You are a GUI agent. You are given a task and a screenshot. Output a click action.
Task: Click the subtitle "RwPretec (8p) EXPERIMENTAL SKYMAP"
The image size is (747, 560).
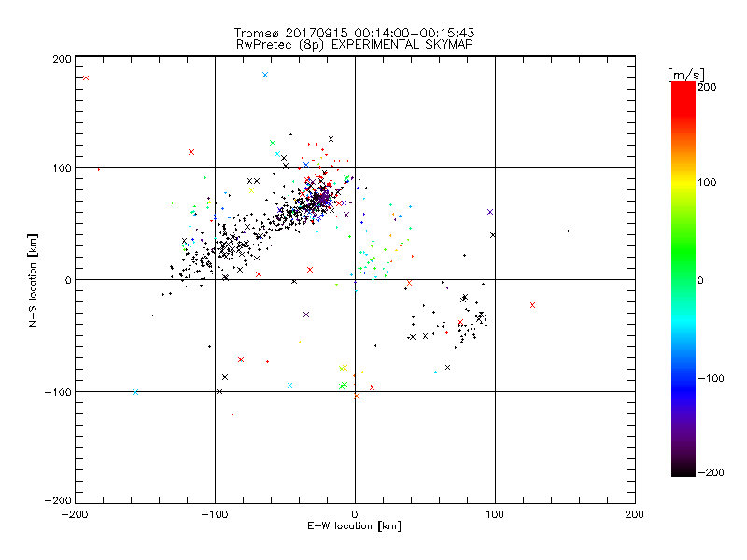click(355, 44)
